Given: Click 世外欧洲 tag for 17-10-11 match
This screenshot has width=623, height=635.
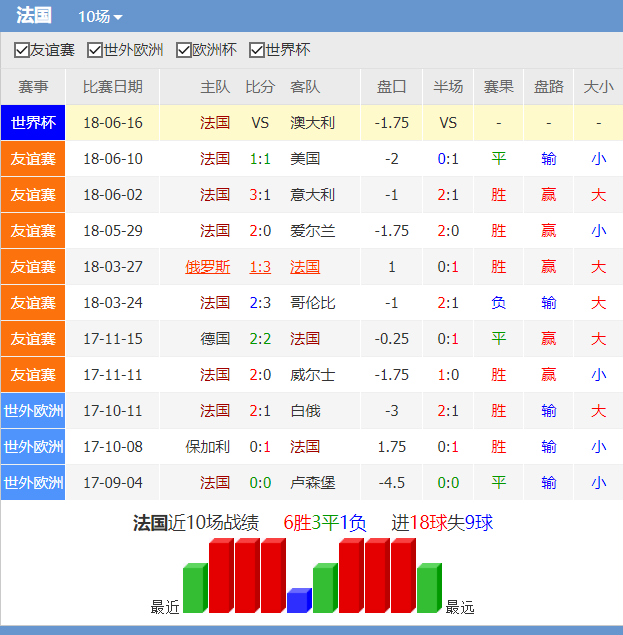Looking at the screenshot, I should 33,411.
